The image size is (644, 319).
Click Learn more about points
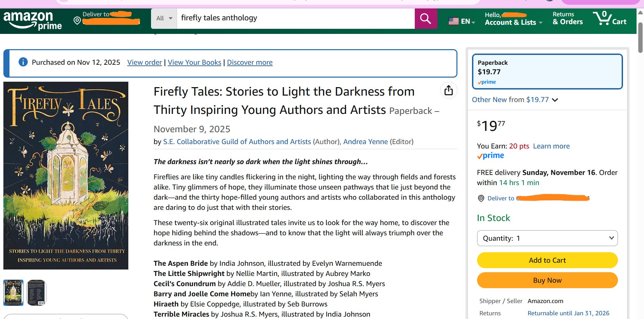click(551, 146)
